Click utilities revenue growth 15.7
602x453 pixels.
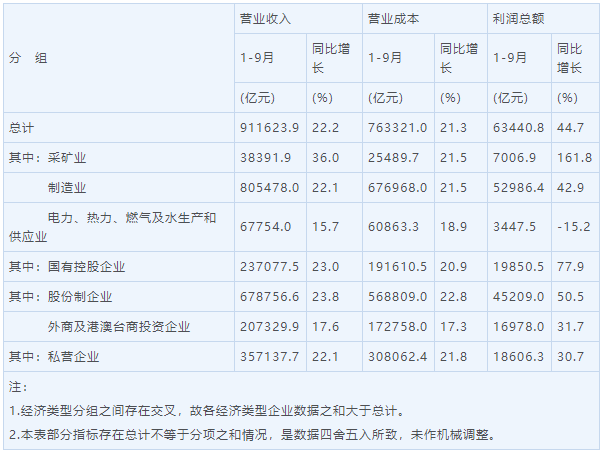326,226
